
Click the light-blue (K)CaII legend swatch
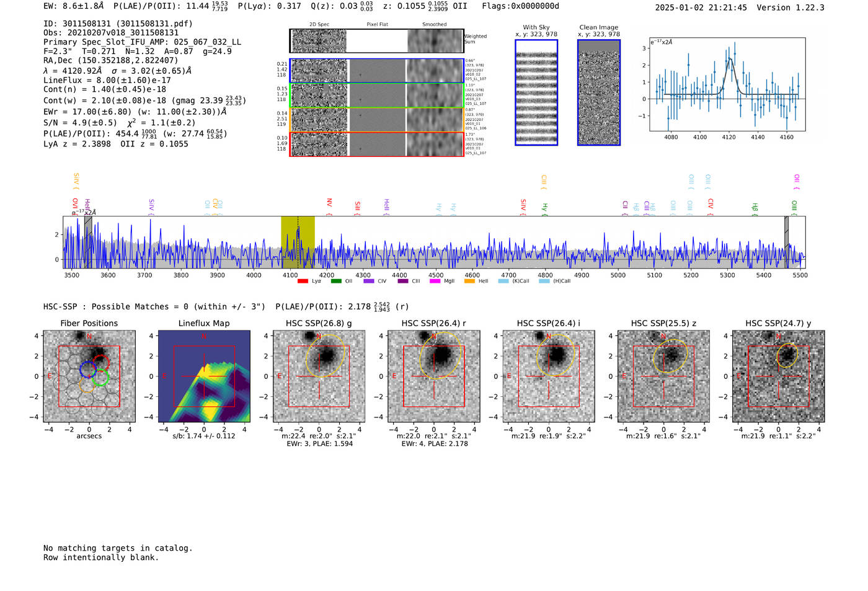[503, 282]
